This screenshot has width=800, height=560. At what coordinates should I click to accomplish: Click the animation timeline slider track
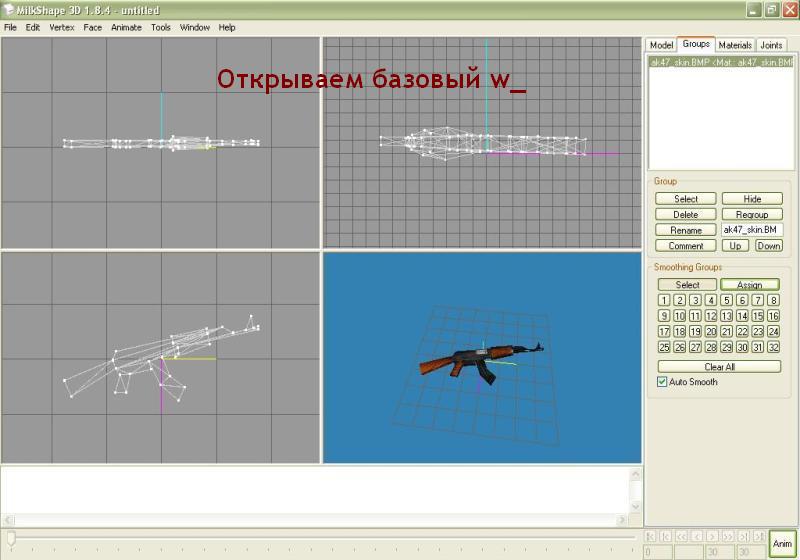(320, 538)
